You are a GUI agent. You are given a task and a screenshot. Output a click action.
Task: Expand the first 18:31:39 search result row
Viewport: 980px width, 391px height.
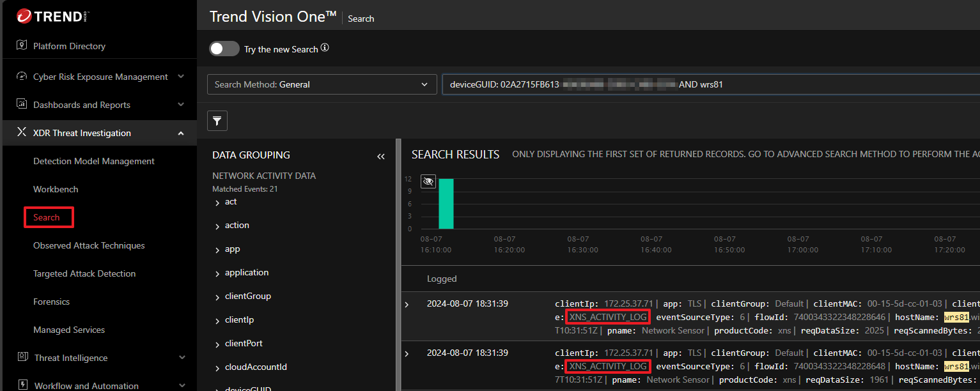tap(407, 304)
